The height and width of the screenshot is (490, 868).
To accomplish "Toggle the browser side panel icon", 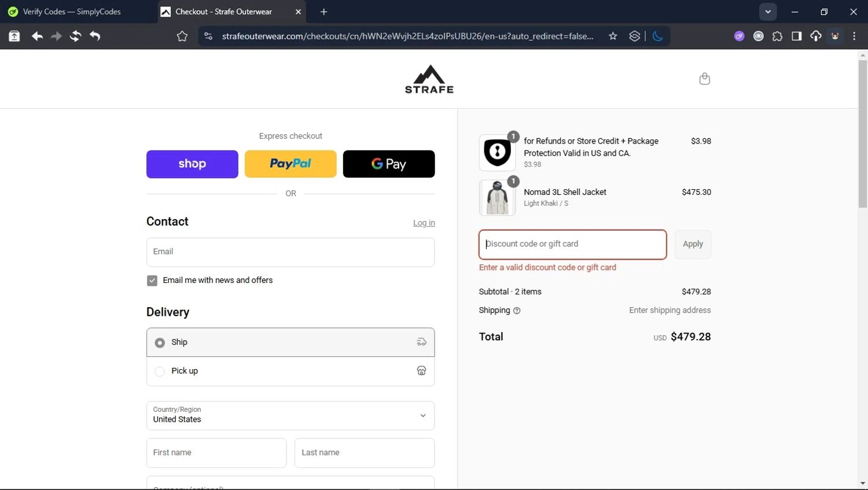I will coord(796,36).
